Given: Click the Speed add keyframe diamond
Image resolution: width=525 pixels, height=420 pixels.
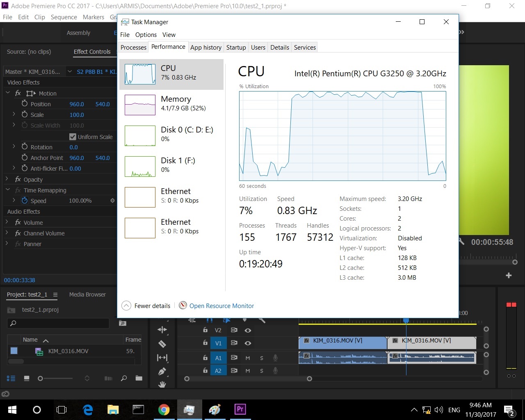Looking at the screenshot, I should [x=112, y=201].
